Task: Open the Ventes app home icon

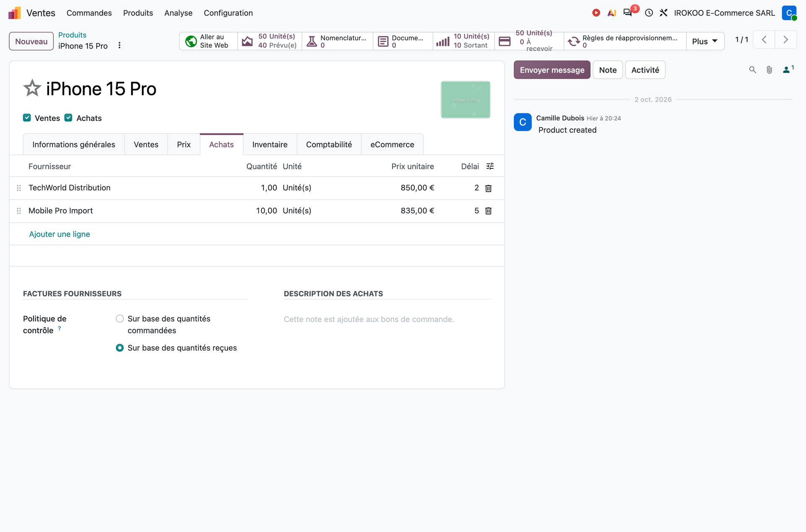Action: 15,13
